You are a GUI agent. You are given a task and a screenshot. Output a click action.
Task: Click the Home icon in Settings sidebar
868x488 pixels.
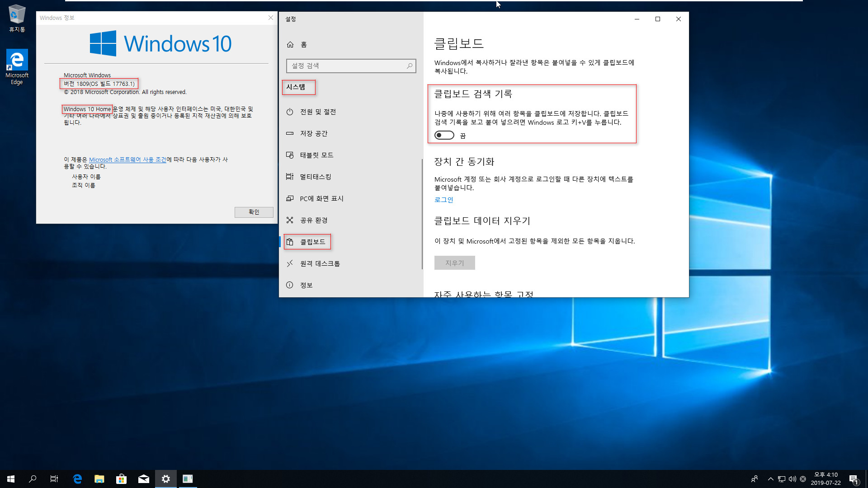tap(290, 44)
